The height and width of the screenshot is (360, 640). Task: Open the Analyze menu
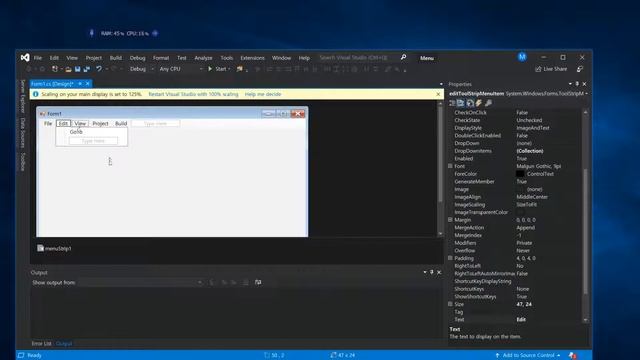(203, 58)
